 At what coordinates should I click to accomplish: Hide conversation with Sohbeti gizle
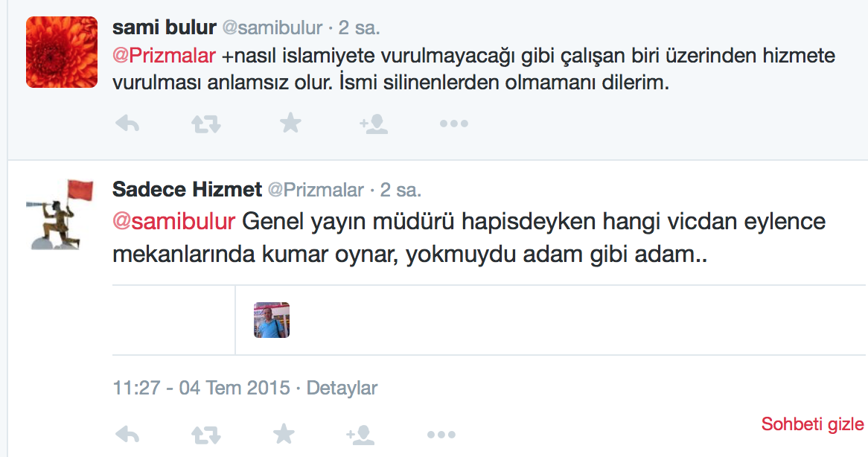[x=812, y=424]
